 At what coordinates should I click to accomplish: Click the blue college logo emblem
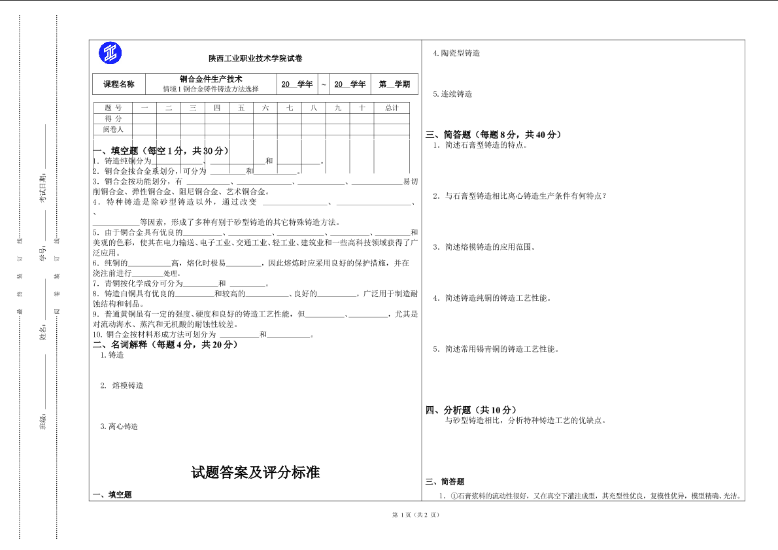pos(110,53)
